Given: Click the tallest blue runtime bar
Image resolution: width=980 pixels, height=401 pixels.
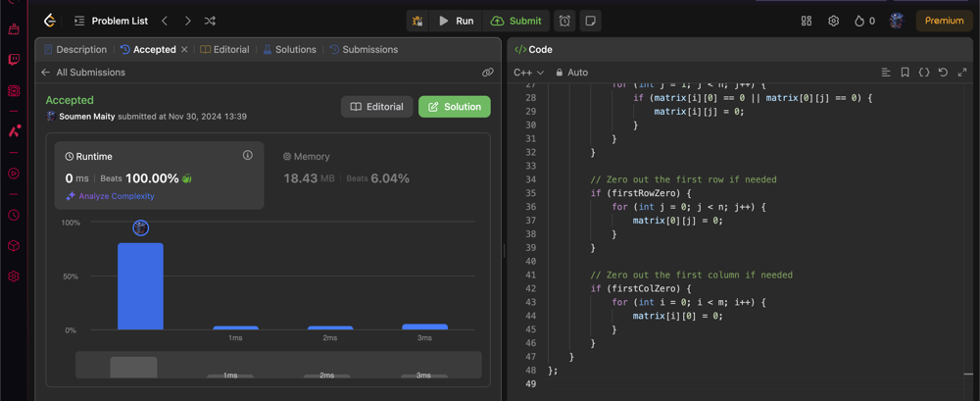Looking at the screenshot, I should point(140,286).
